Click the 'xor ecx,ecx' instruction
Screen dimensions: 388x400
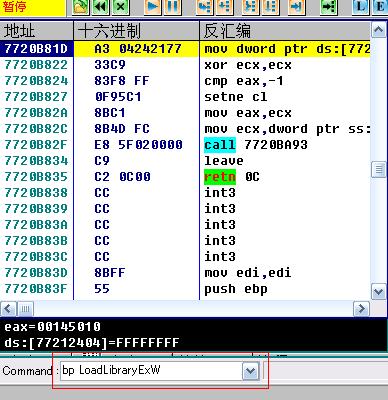point(248,65)
